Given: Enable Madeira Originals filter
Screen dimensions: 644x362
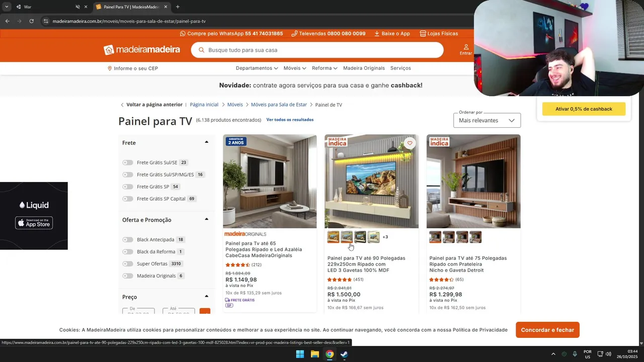Looking at the screenshot, I should [128, 276].
